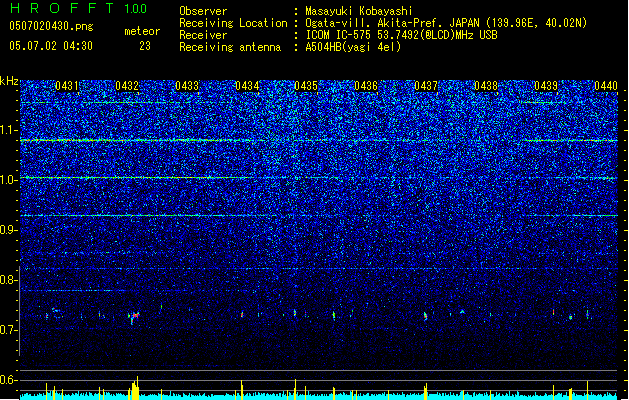Click time marker 0434

click(x=247, y=86)
